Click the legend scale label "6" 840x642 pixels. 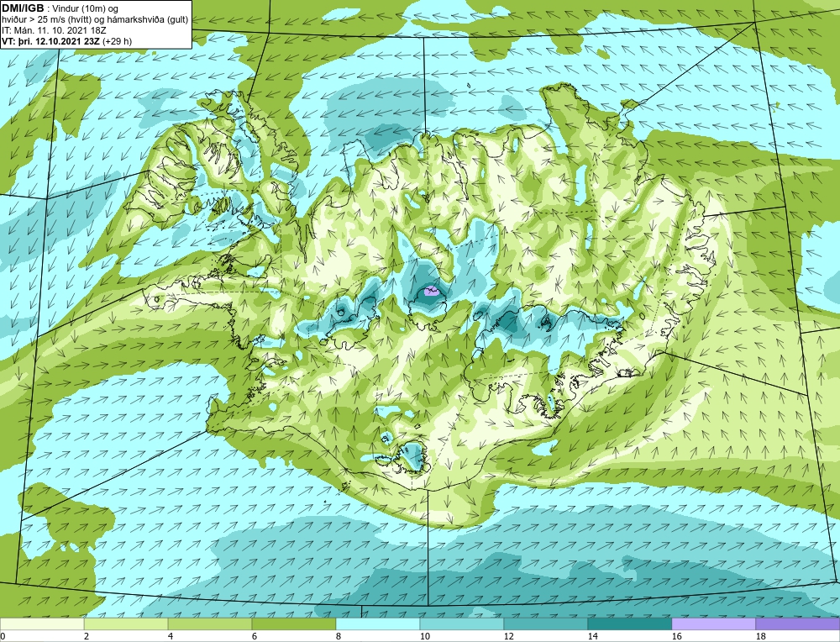(254, 636)
